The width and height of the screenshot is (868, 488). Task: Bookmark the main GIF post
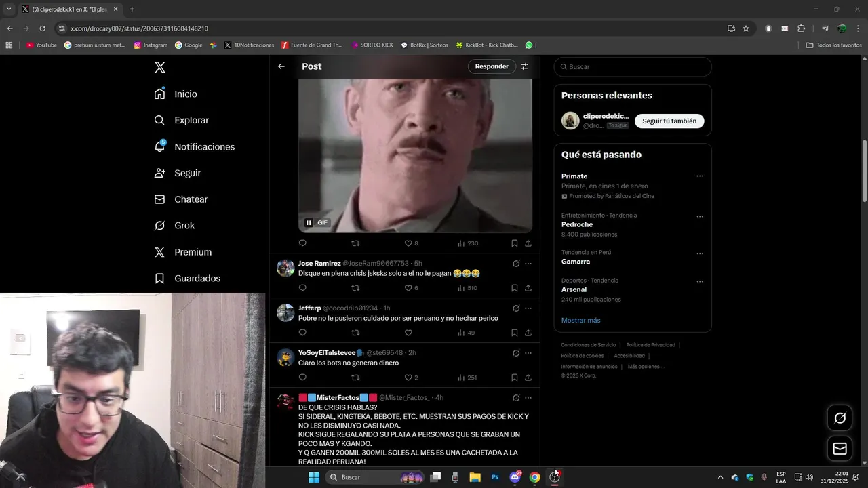514,243
